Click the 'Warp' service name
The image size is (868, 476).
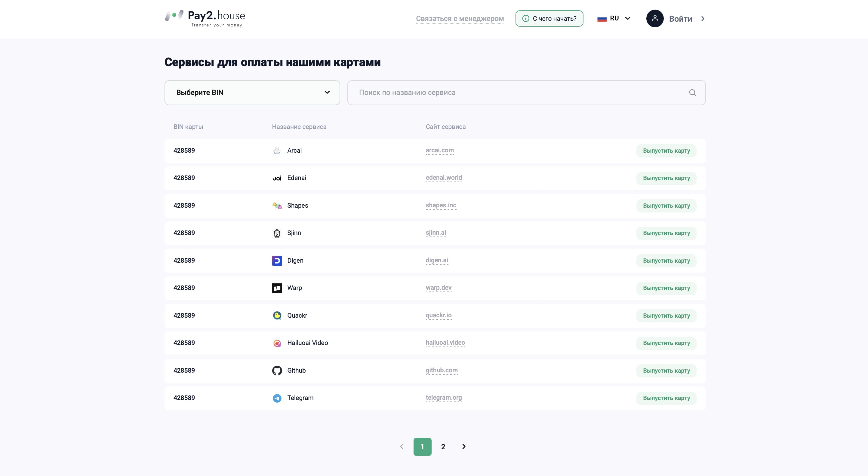294,288
